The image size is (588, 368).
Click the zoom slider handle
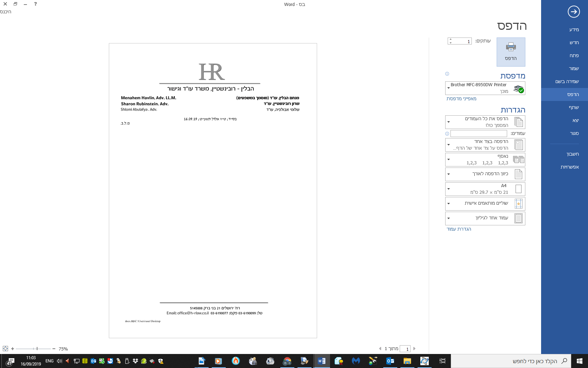(37, 349)
